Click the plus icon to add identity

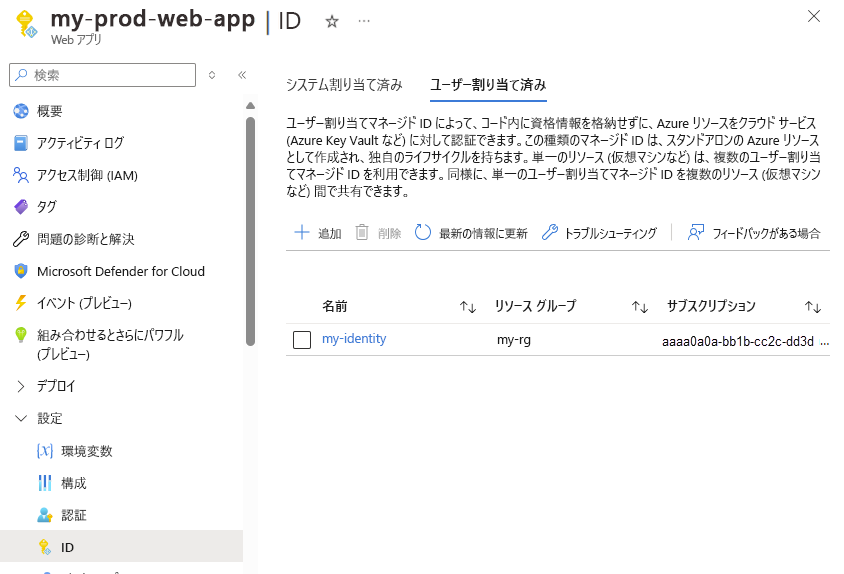[x=302, y=233]
